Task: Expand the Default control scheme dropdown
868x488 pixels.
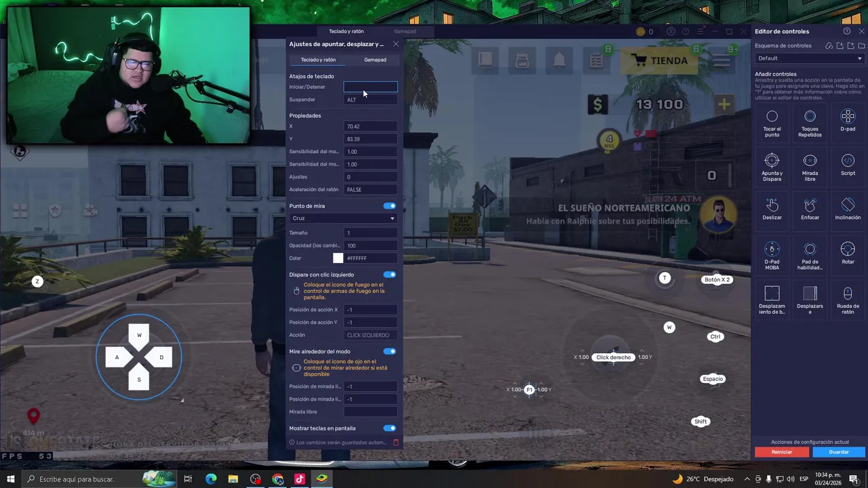Action: pyautogui.click(x=809, y=58)
